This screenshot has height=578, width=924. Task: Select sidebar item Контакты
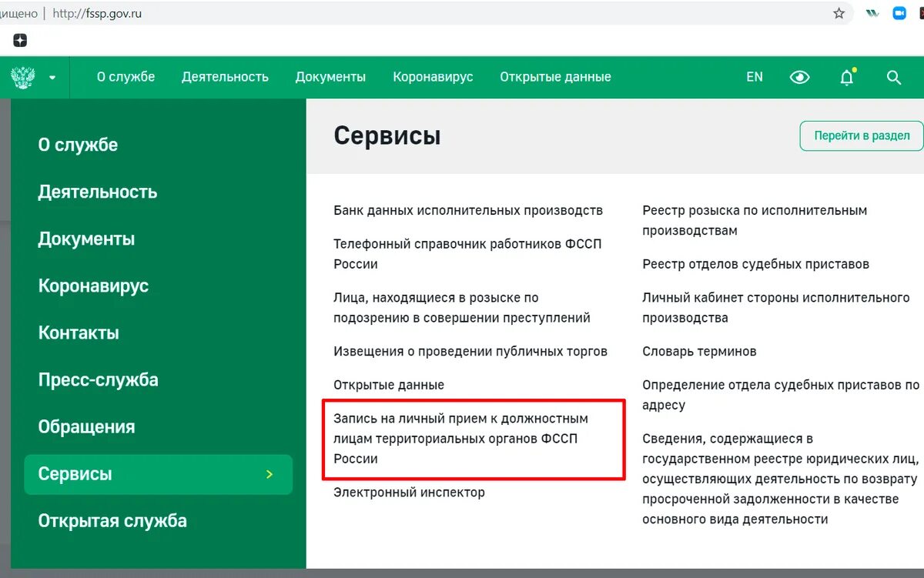tap(79, 332)
